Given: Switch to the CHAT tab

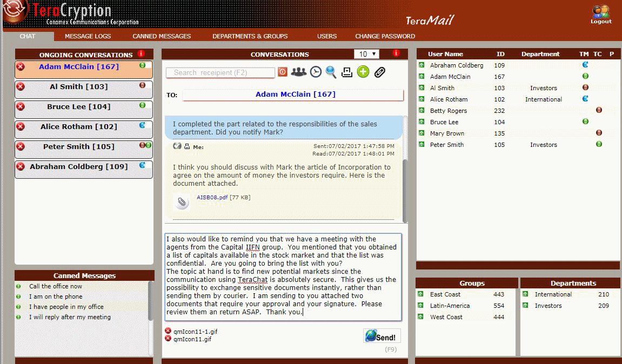Looking at the screenshot, I should click(28, 36).
